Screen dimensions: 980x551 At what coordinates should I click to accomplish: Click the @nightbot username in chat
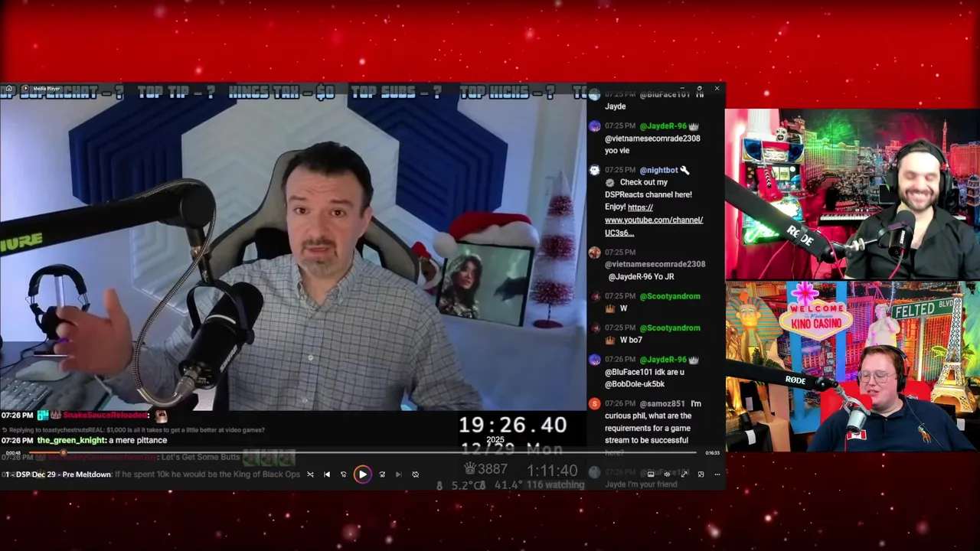(x=658, y=170)
